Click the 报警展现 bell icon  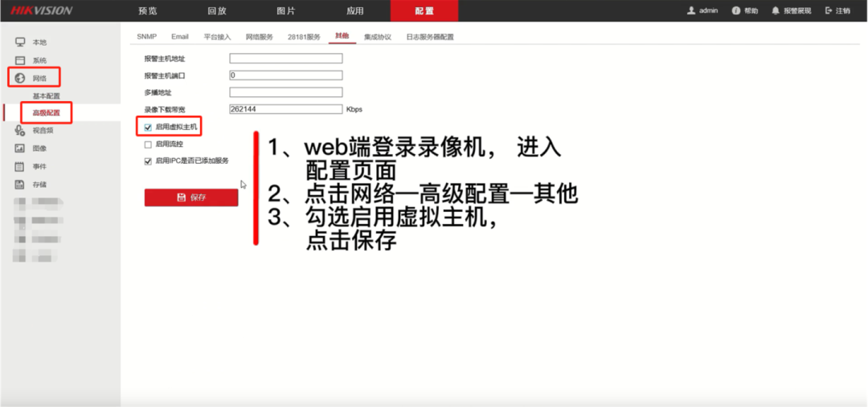(x=776, y=10)
